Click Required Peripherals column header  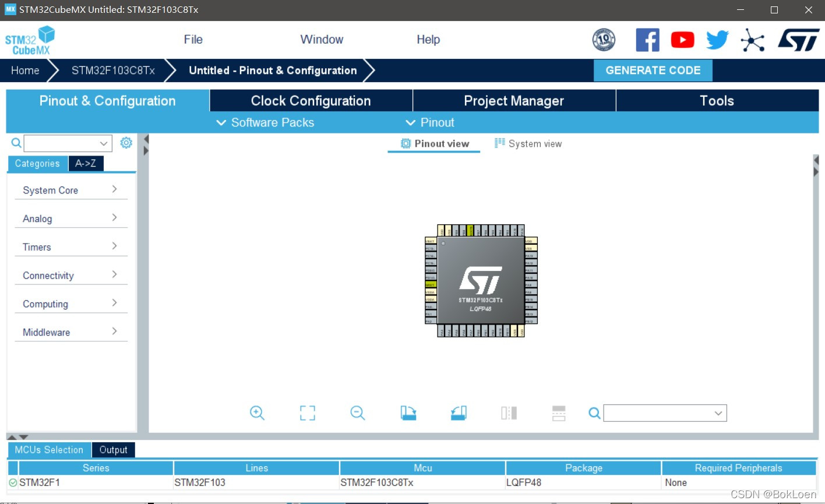739,468
